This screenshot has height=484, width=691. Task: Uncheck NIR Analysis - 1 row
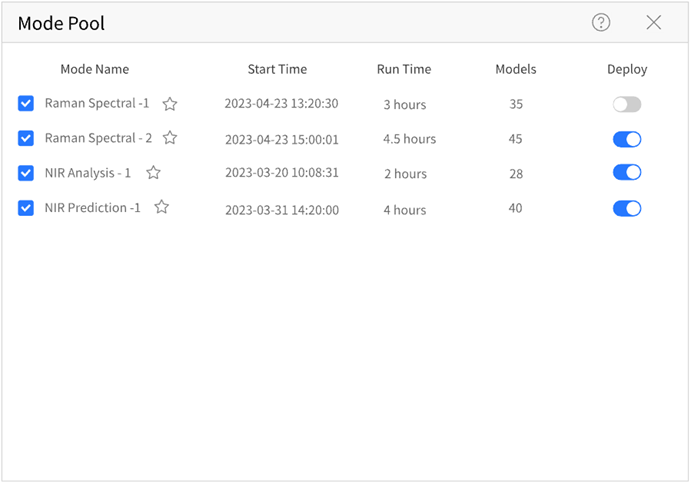26,173
